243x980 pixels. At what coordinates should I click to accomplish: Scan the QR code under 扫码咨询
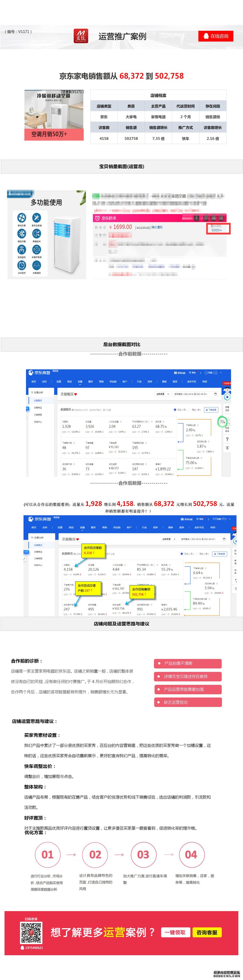pyautogui.click(x=31, y=932)
